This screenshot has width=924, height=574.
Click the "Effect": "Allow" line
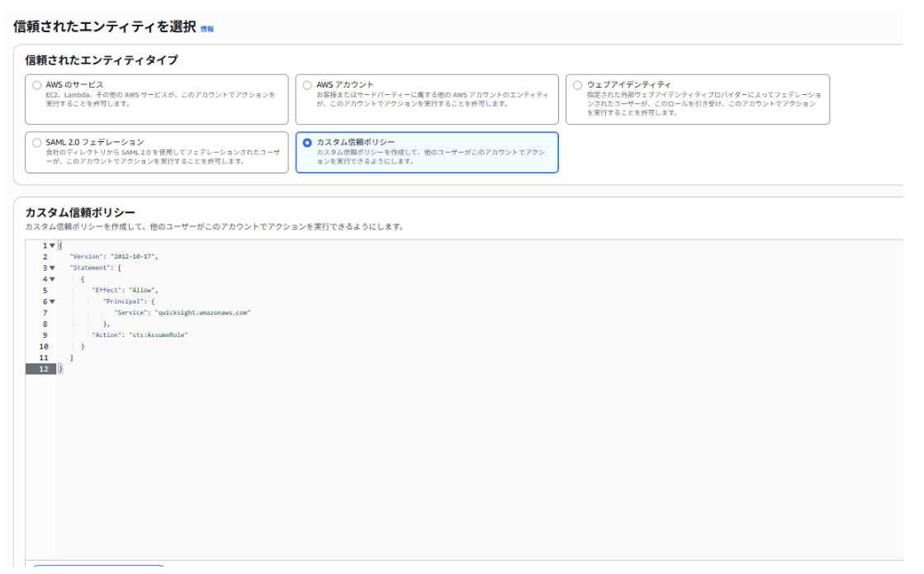125,291
